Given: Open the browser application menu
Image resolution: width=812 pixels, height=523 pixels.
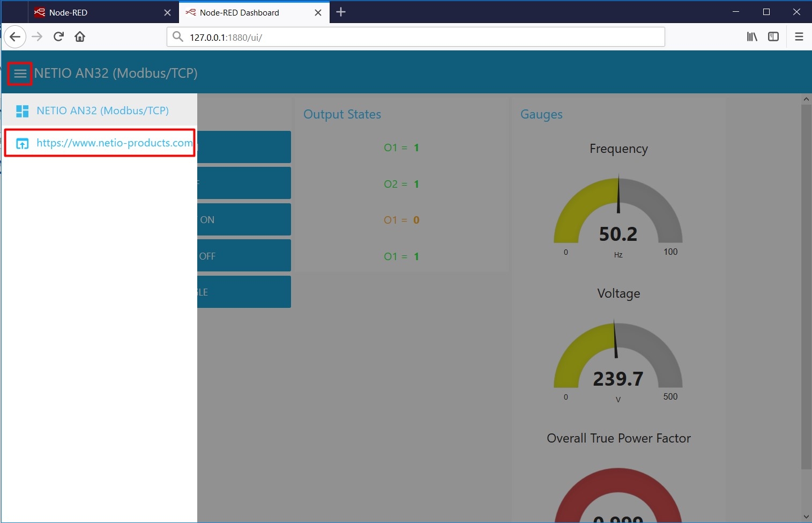Looking at the screenshot, I should (x=799, y=36).
